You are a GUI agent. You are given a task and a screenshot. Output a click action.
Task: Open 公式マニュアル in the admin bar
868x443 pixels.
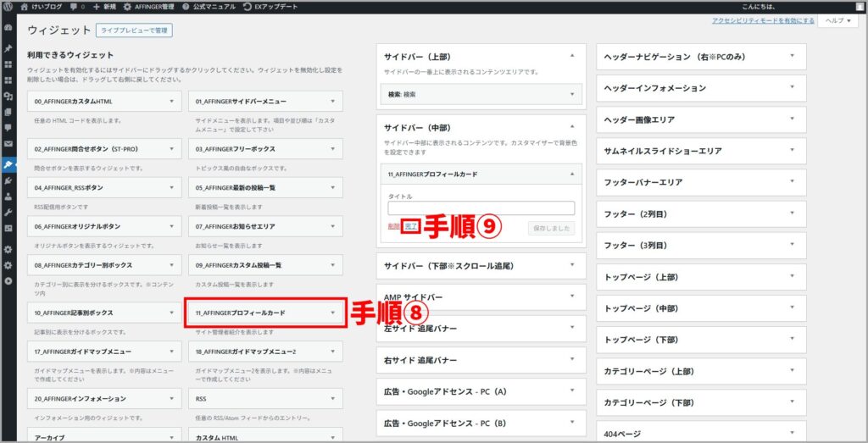209,6
